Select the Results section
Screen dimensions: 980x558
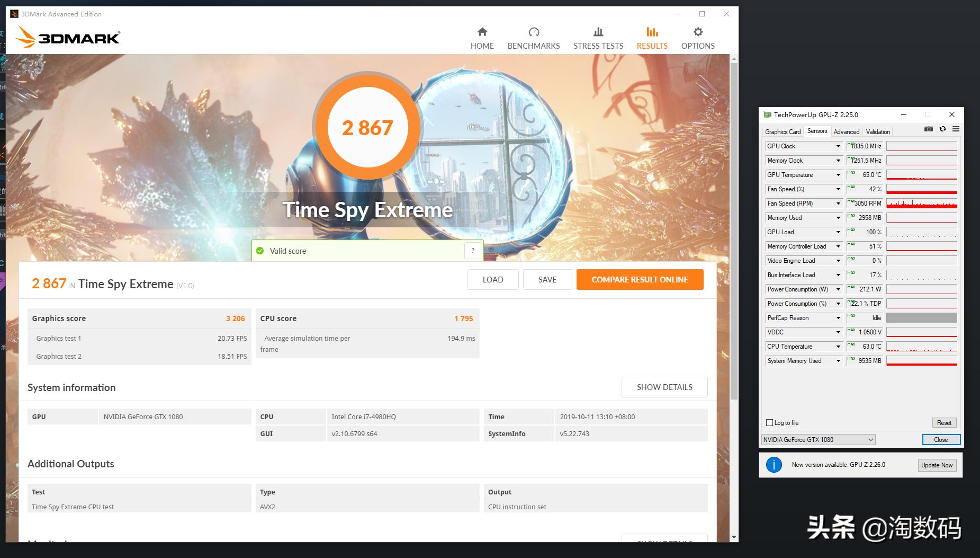coord(652,39)
